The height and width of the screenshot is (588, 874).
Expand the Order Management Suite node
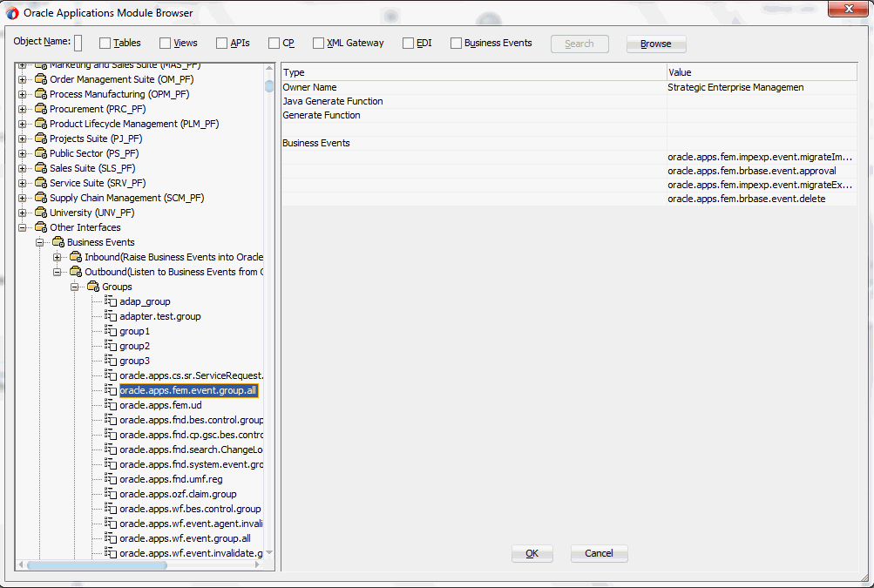23,79
